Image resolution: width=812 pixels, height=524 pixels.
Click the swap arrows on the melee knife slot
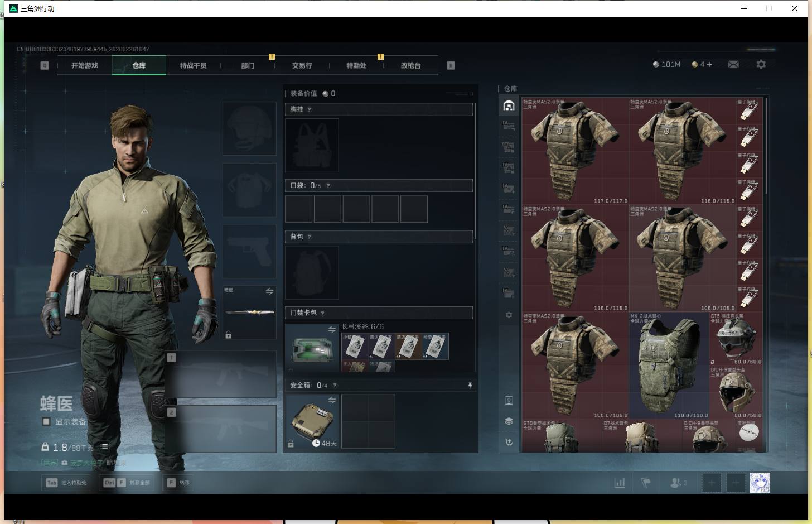pyautogui.click(x=269, y=291)
